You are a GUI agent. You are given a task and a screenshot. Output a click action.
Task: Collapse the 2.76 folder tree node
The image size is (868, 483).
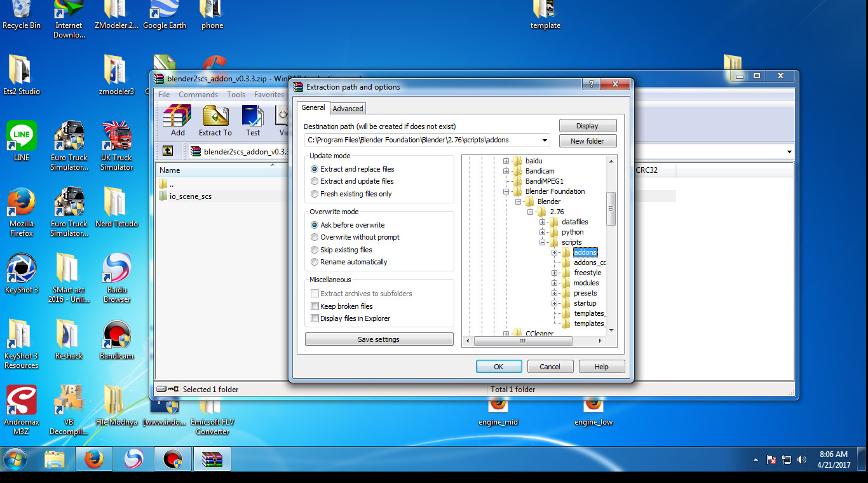530,212
